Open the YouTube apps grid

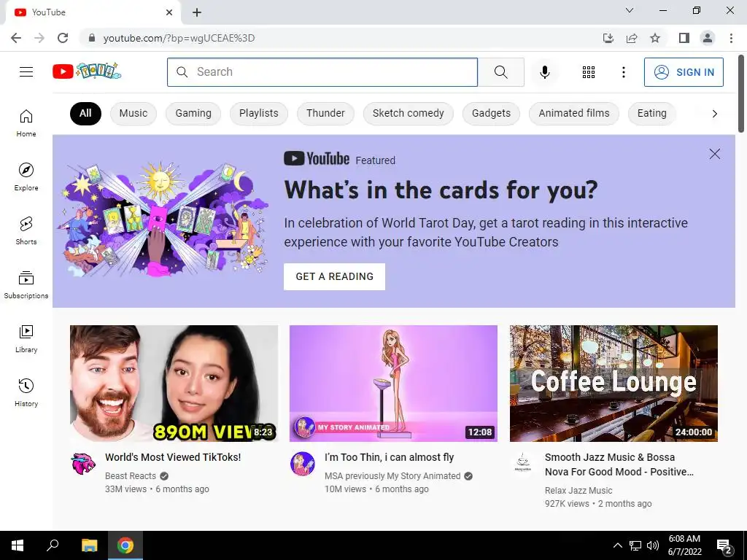point(589,72)
